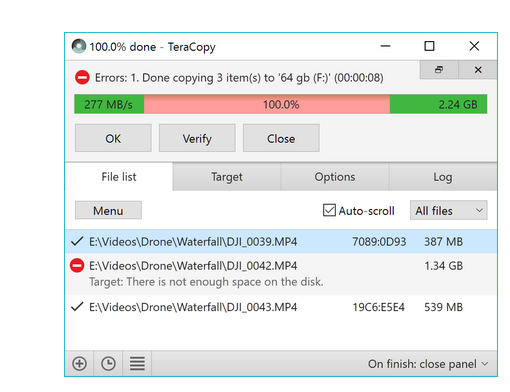Screen dimensions: 510x392
Task: Open the On finish: close panel dropdown
Action: point(428,364)
